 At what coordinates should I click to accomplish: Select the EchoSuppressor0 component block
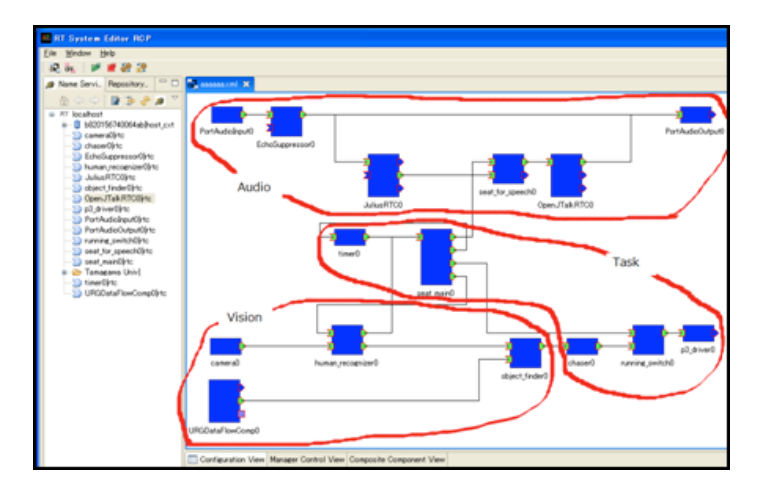click(286, 122)
